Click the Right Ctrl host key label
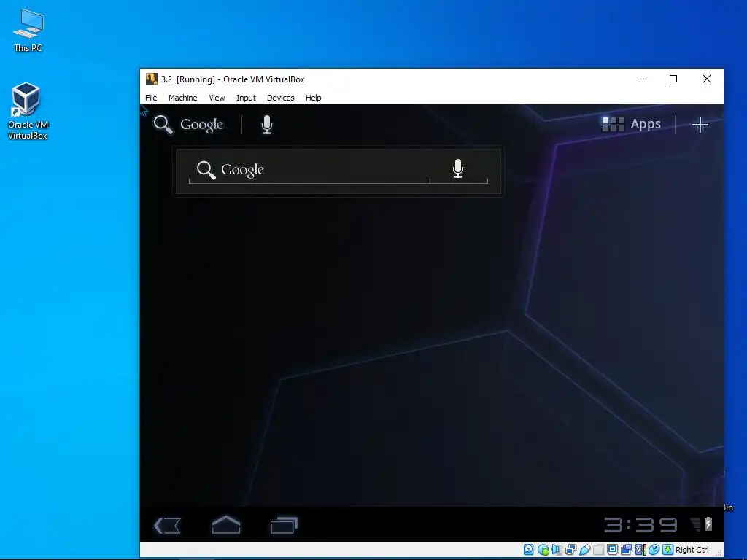 point(692,550)
